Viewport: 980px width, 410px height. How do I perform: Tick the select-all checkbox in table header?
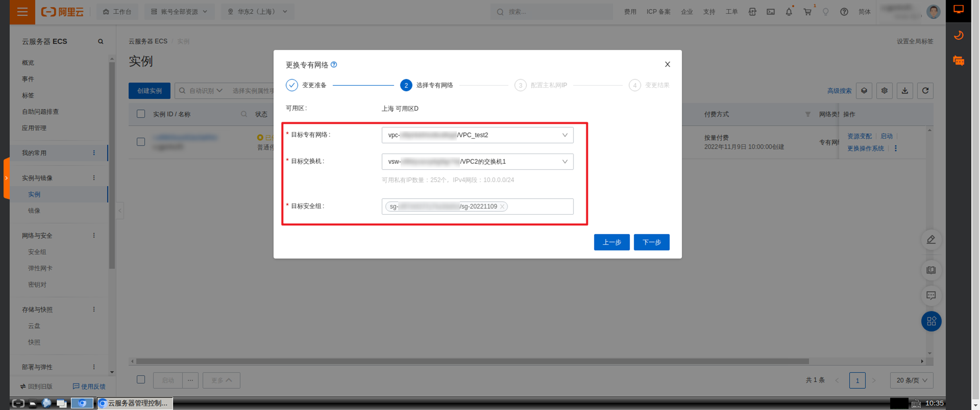coord(141,114)
